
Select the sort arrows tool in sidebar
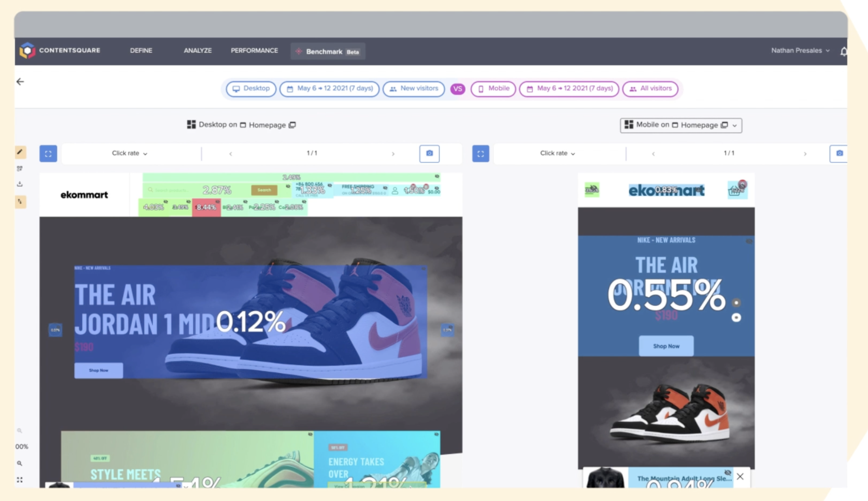pyautogui.click(x=20, y=202)
